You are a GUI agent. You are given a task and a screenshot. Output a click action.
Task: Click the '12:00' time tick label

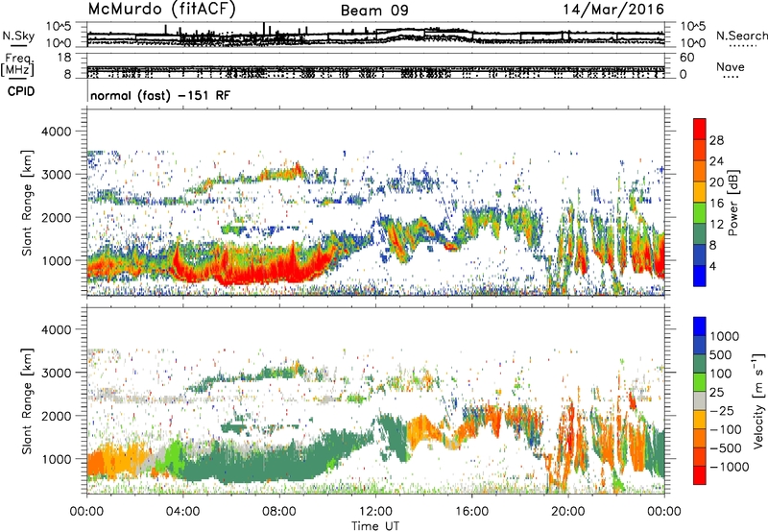[375, 512]
